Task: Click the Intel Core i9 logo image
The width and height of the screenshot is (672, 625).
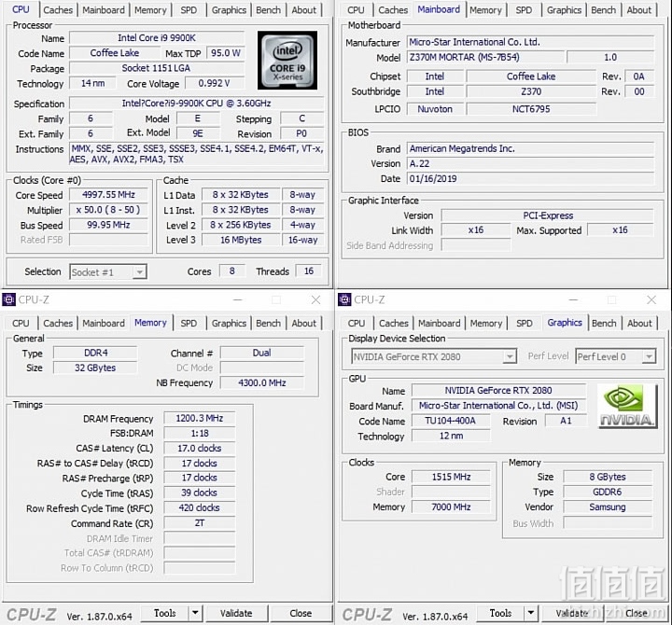Action: pos(287,60)
